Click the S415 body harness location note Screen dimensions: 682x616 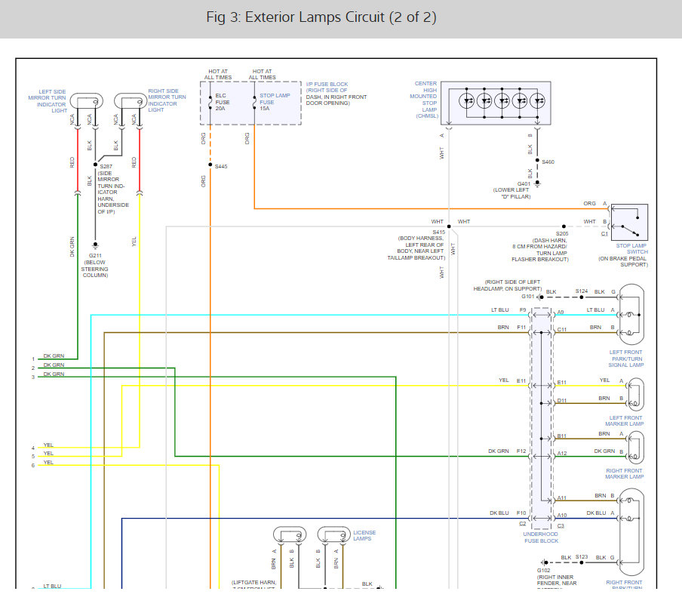[416, 248]
